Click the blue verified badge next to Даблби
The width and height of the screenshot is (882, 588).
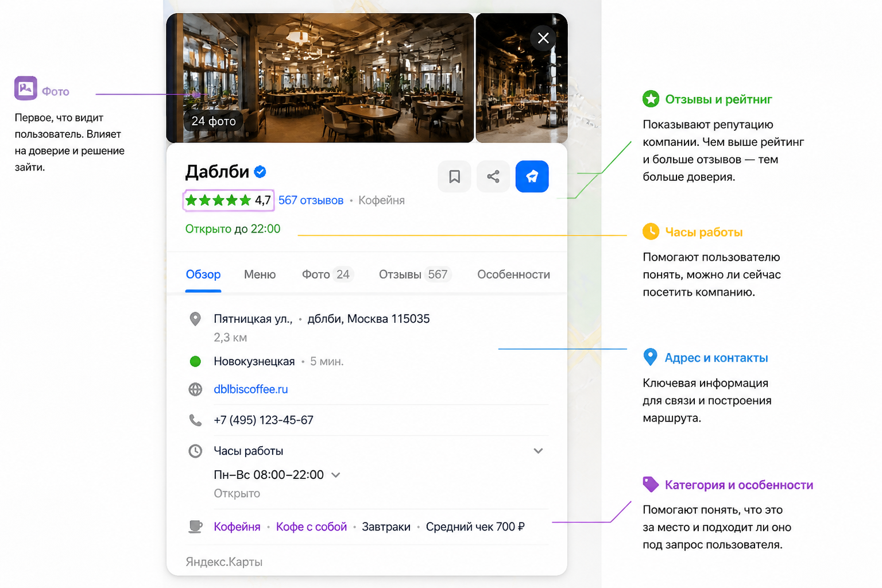[260, 171]
